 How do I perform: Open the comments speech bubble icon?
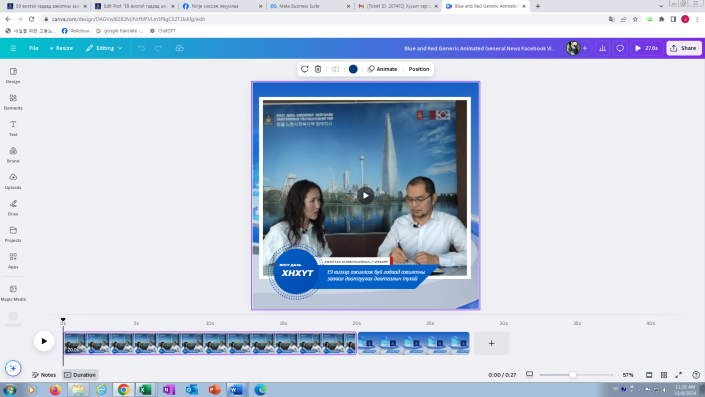(x=620, y=48)
